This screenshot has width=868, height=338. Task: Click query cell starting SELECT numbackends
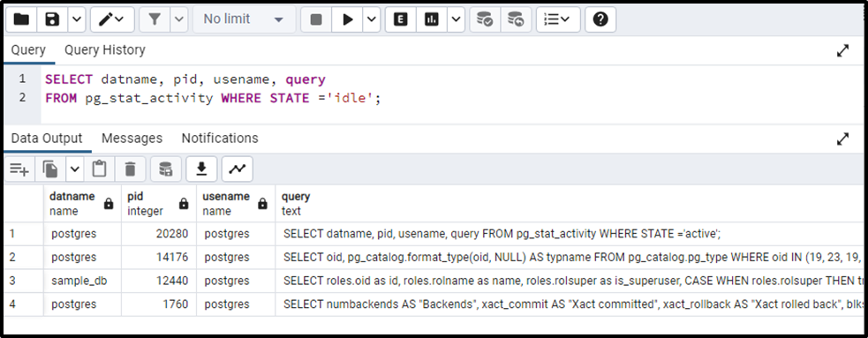[x=570, y=304]
